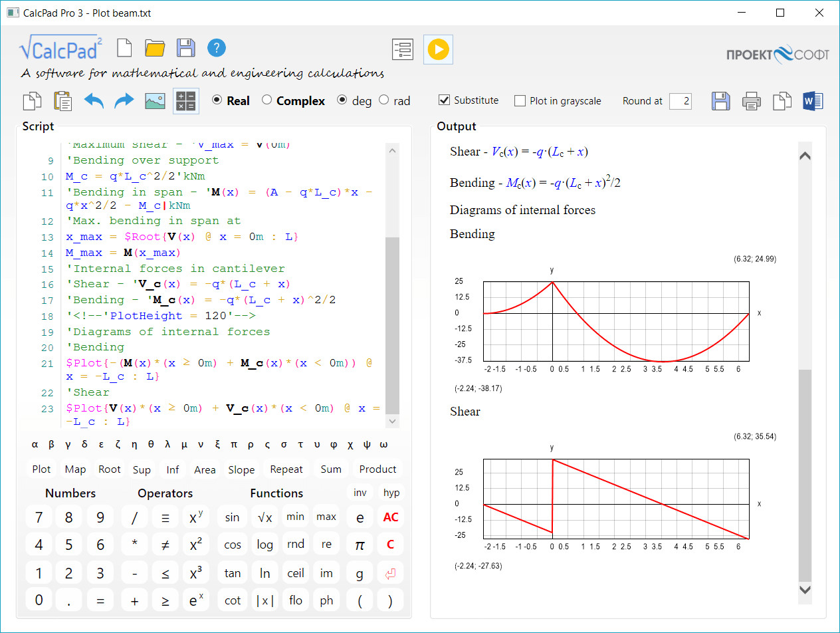Viewport: 840px width, 633px height.
Task: Open help with the blue question mark icon
Action: (x=217, y=48)
